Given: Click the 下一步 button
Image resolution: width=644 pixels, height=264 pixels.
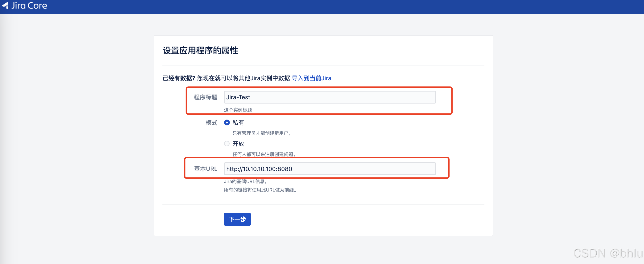Looking at the screenshot, I should tap(237, 219).
